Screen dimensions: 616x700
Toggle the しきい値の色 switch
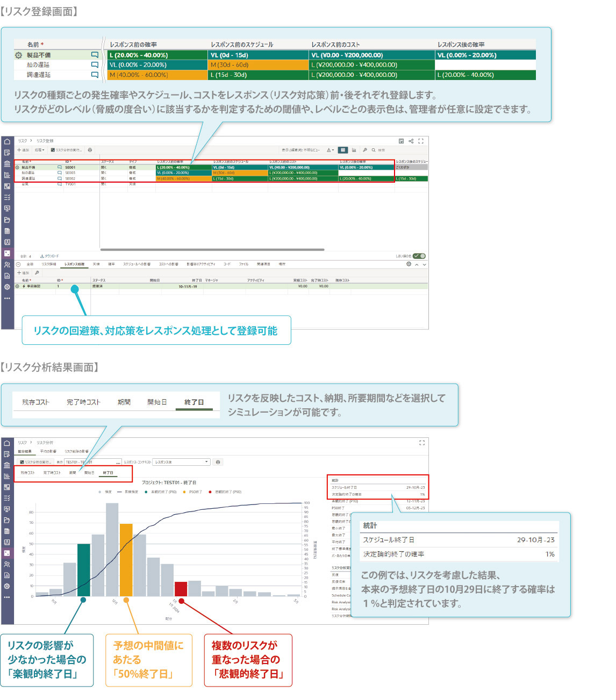(419, 256)
